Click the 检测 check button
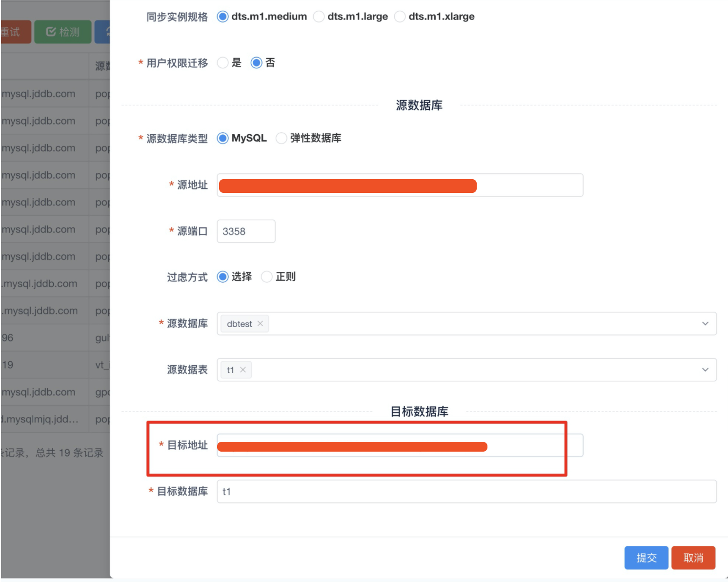Viewport: 728px width, 582px height. click(x=63, y=32)
